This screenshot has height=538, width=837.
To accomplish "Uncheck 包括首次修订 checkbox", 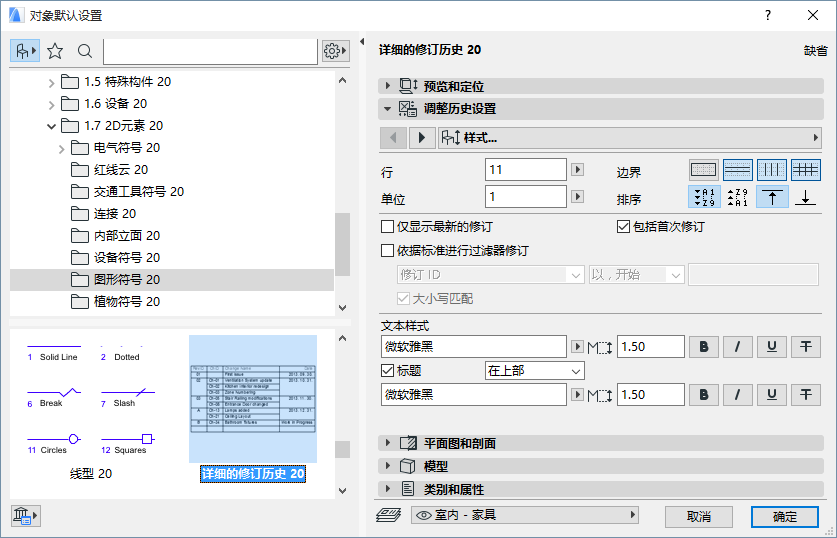I will (x=623, y=227).
